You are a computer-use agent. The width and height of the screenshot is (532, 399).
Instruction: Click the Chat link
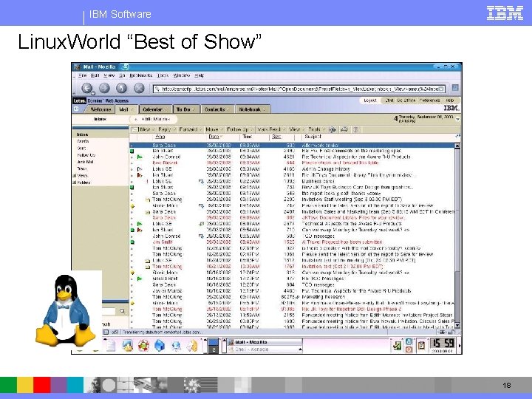pos(389,100)
